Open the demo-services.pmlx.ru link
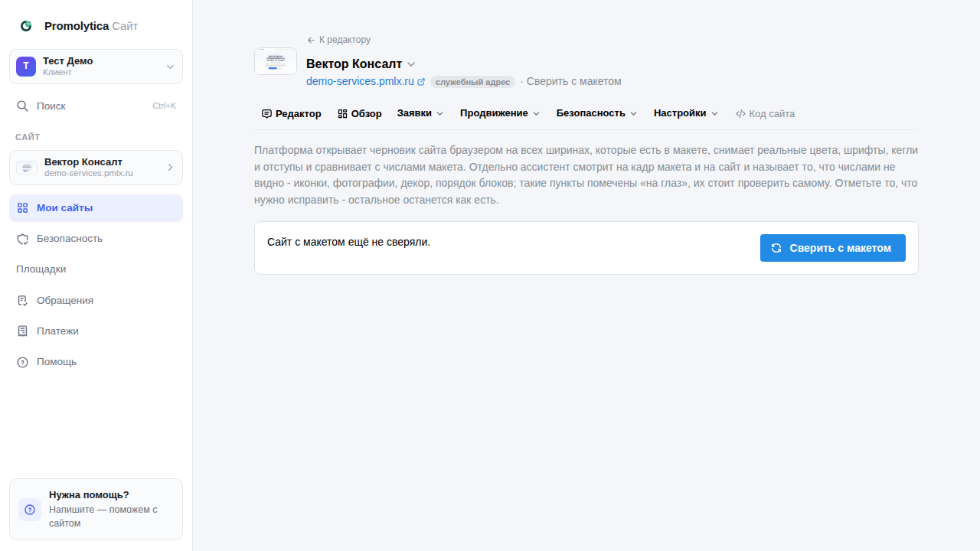This screenshot has width=980, height=551. pyautogui.click(x=360, y=81)
